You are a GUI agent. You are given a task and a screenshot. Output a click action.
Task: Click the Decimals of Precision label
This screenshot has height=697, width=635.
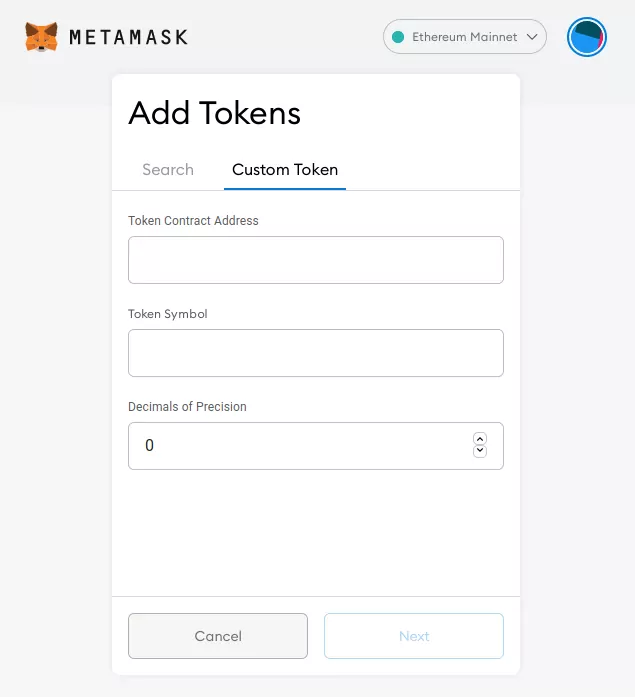(187, 406)
